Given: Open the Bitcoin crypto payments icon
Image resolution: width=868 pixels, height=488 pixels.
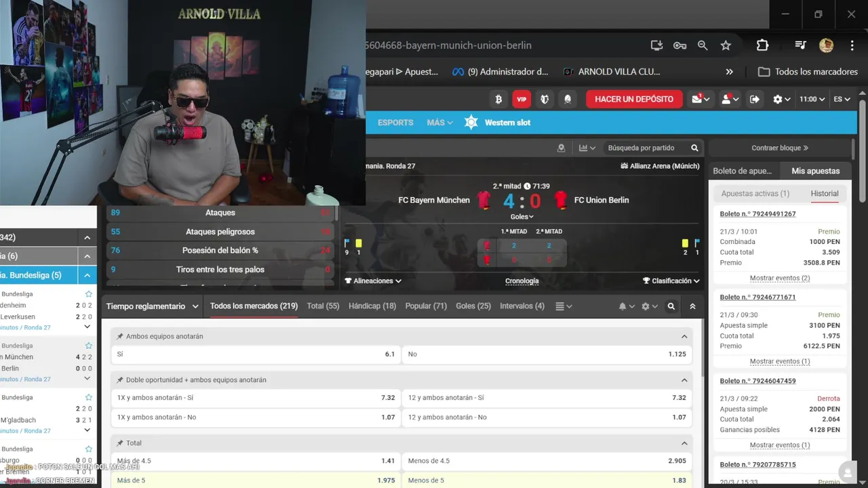Looking at the screenshot, I should click(x=498, y=99).
